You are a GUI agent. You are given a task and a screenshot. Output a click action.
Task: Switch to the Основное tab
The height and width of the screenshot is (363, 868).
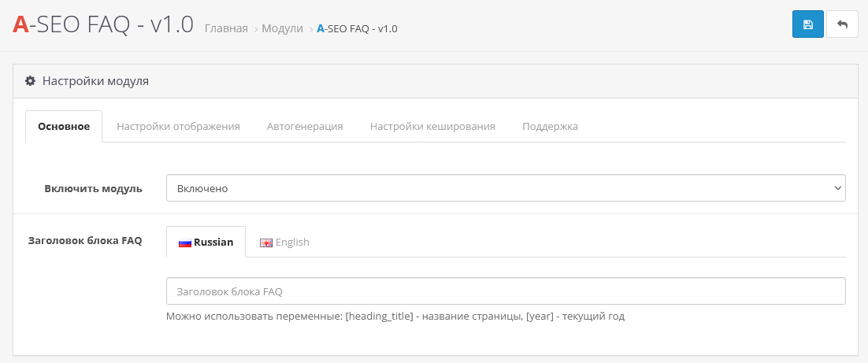point(64,126)
